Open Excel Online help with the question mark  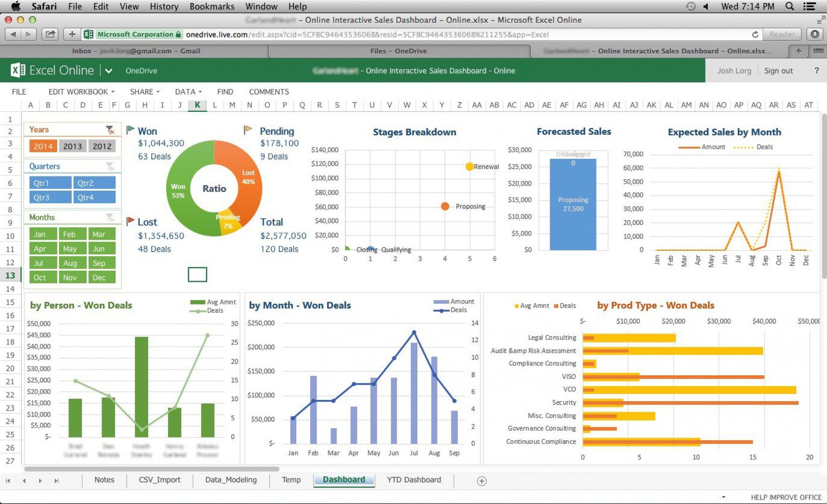tap(816, 71)
